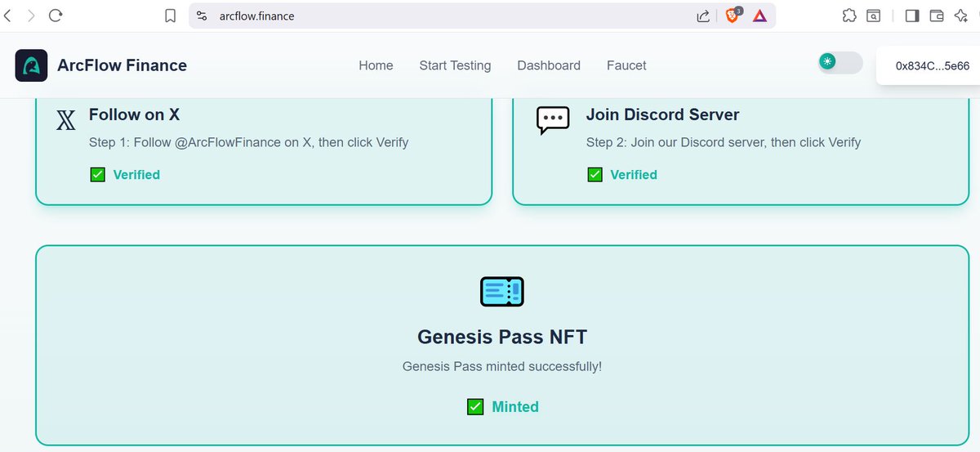The width and height of the screenshot is (980, 452).
Task: Open the Dashboard nav item
Action: click(x=549, y=65)
